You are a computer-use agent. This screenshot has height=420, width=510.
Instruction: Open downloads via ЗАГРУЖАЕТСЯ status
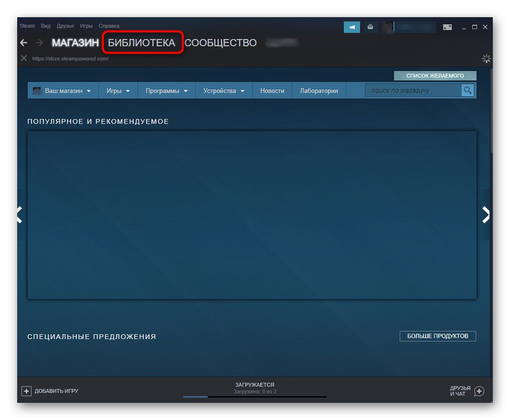[254, 385]
